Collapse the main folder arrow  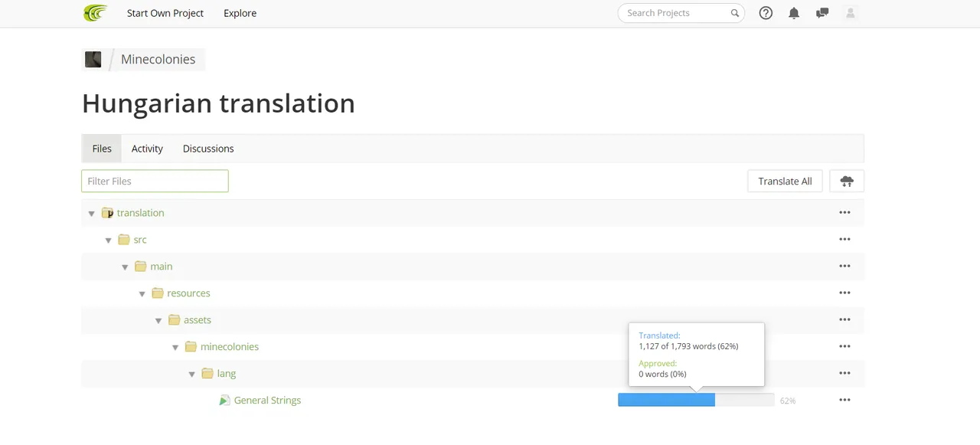click(125, 267)
